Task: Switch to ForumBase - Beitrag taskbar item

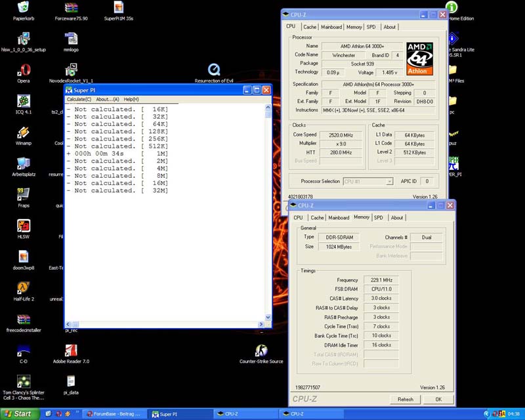Action: pyautogui.click(x=114, y=414)
